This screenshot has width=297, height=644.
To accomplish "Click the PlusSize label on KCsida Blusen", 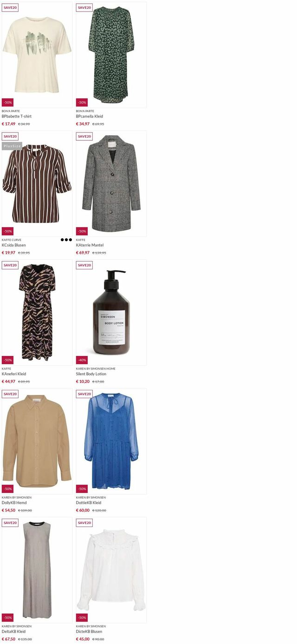I will (12, 146).
